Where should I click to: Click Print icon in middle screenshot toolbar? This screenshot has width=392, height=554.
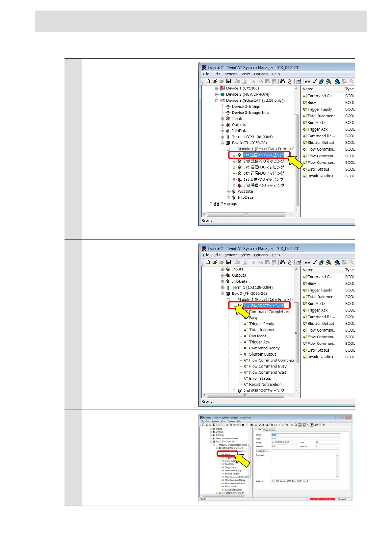click(237, 262)
